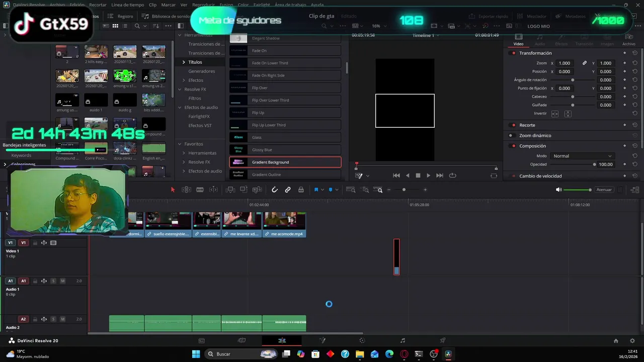Toggle the Zoom X/Y link chain icon

coord(585,63)
